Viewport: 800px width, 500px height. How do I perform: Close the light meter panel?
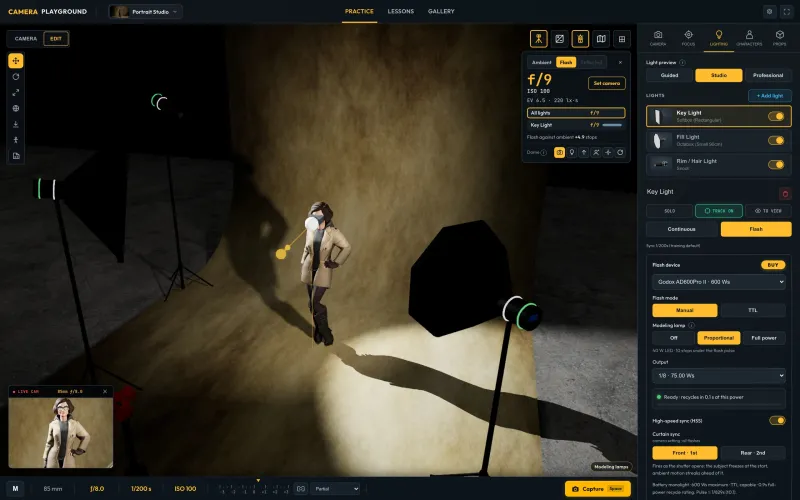(x=620, y=62)
